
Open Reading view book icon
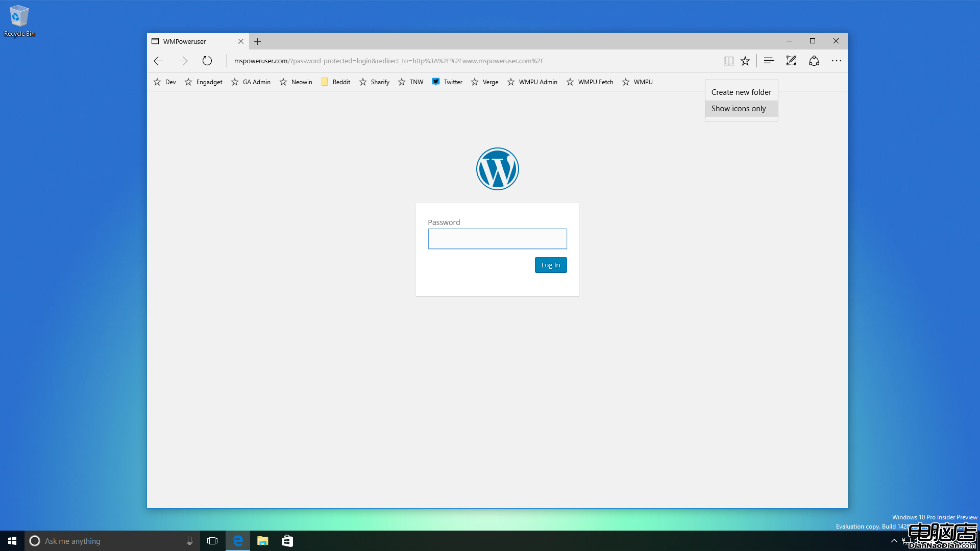tap(728, 61)
